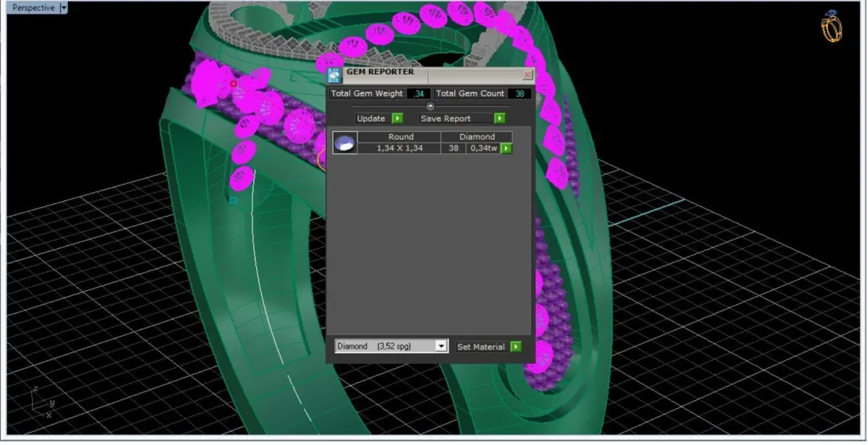Click the Update label
The height and width of the screenshot is (445, 868).
[371, 119]
